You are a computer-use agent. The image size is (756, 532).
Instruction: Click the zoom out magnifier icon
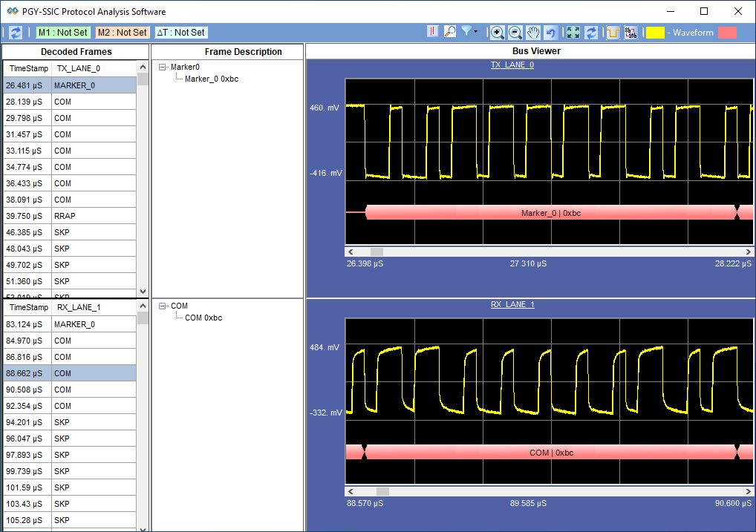click(515, 33)
